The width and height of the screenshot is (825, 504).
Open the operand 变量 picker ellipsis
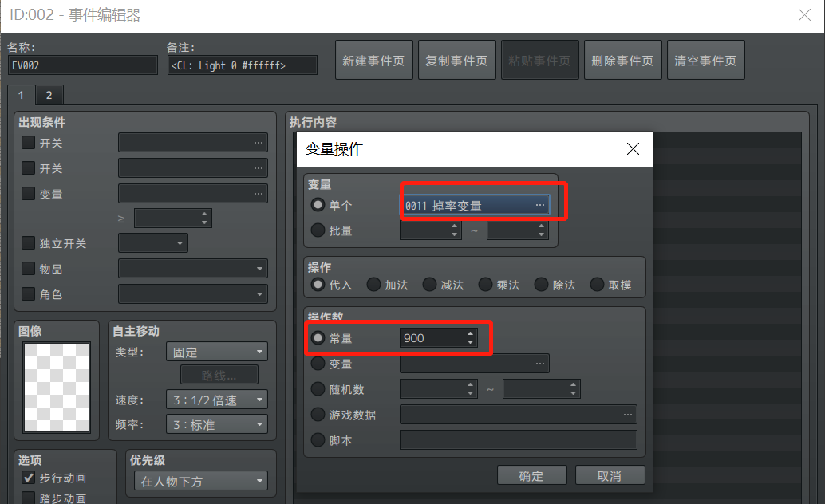point(540,363)
